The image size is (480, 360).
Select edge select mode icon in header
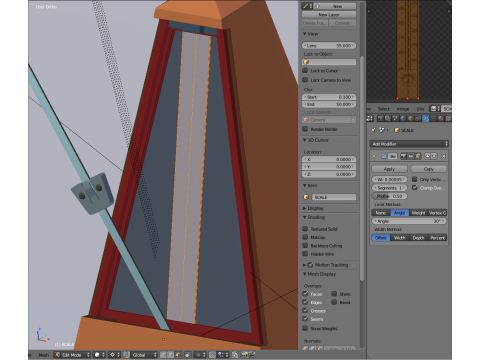click(170, 355)
